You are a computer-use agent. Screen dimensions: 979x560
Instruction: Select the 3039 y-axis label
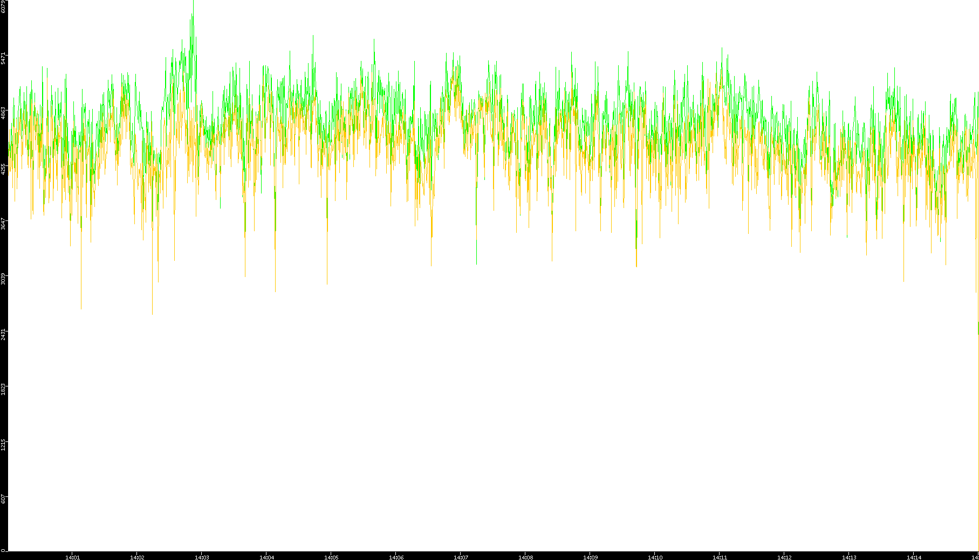pyautogui.click(x=3, y=279)
